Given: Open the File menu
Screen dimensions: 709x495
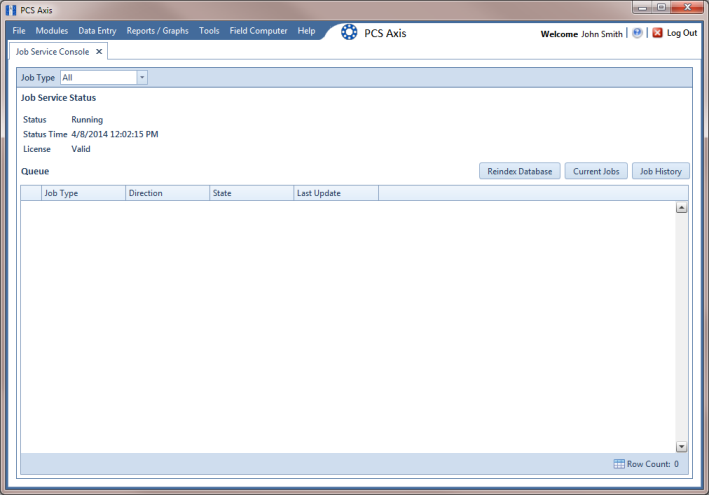Looking at the screenshot, I should click(19, 31).
